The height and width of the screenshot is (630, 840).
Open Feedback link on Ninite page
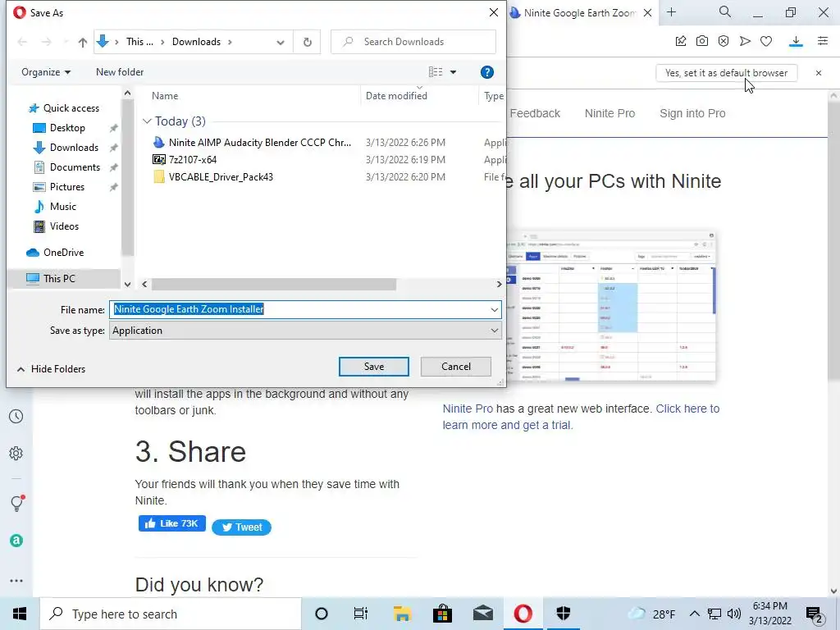[535, 113]
